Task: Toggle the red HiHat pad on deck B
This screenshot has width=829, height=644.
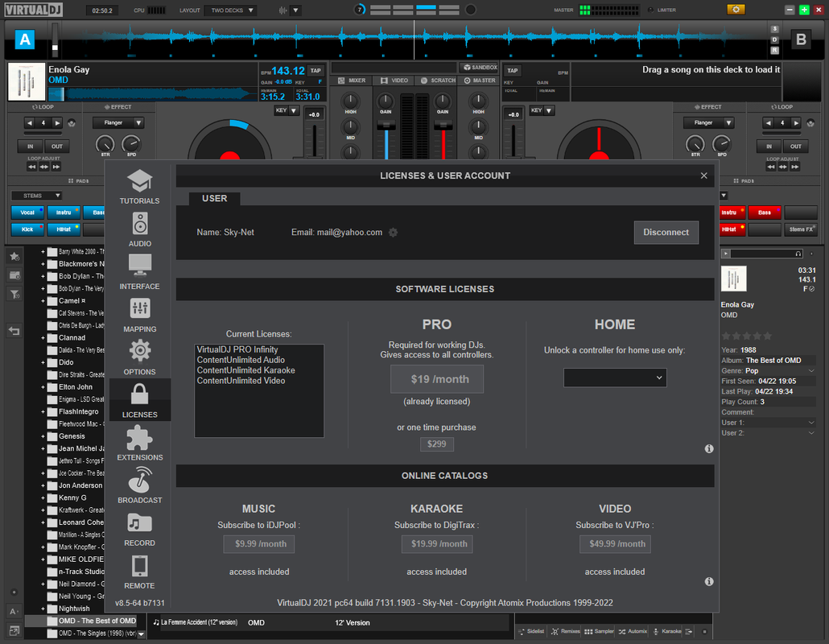Action: pos(732,229)
